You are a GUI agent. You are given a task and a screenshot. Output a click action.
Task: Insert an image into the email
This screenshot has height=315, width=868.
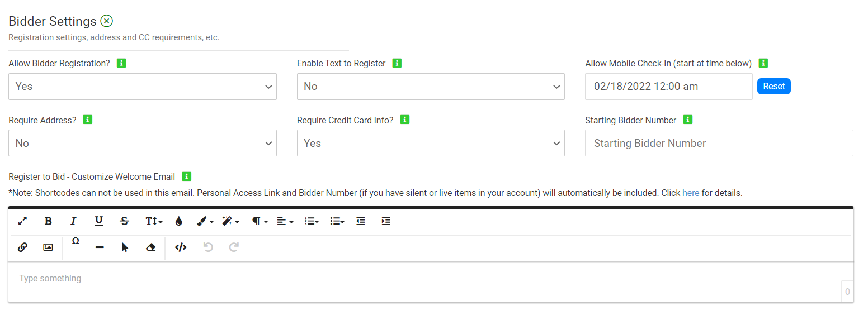point(48,247)
